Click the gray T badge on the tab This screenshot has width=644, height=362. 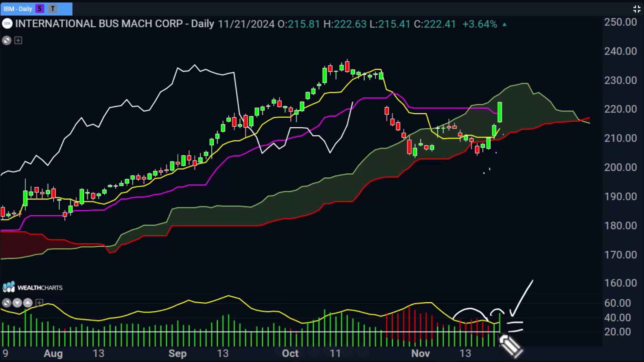(x=53, y=9)
